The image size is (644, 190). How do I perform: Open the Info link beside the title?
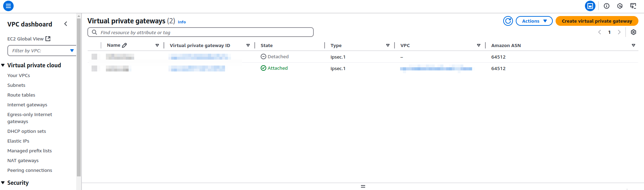click(x=182, y=22)
